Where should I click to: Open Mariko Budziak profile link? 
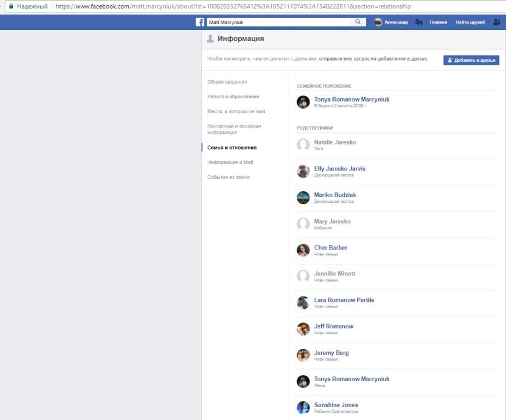click(x=335, y=195)
